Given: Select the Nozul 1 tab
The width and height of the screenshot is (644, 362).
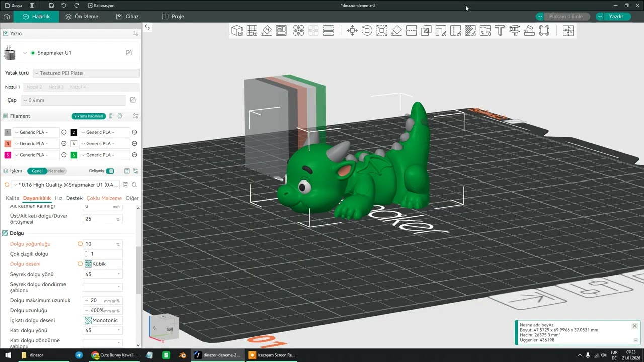Looking at the screenshot, I should 13,87.
